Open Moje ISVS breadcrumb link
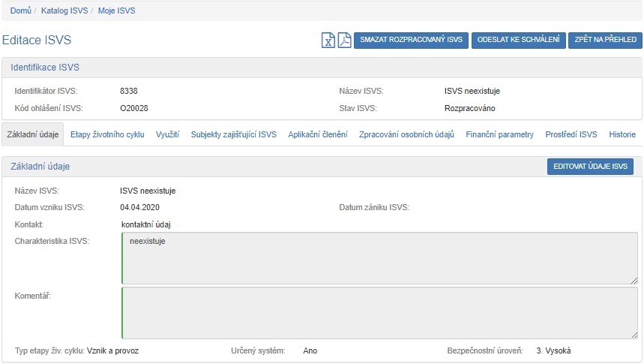The width and height of the screenshot is (644, 364). (x=118, y=11)
